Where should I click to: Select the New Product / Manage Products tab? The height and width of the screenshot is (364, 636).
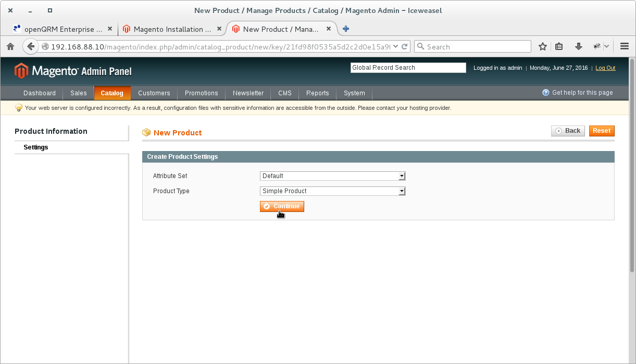281,29
